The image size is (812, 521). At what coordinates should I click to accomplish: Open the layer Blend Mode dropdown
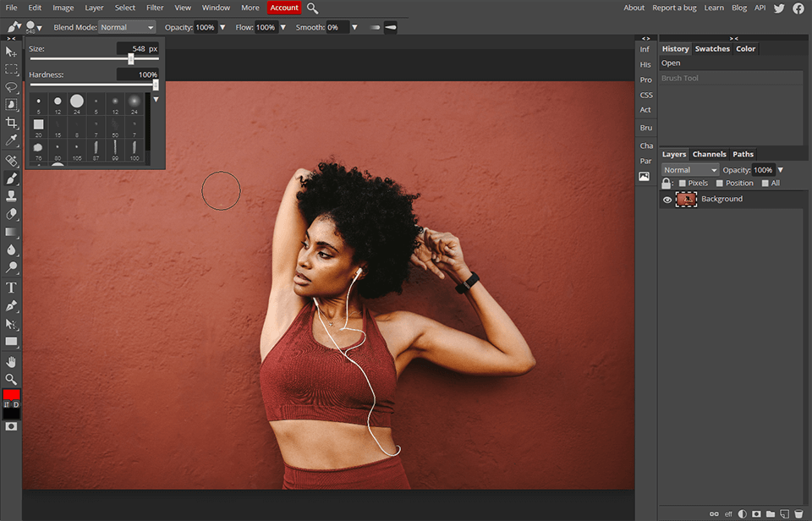(689, 169)
